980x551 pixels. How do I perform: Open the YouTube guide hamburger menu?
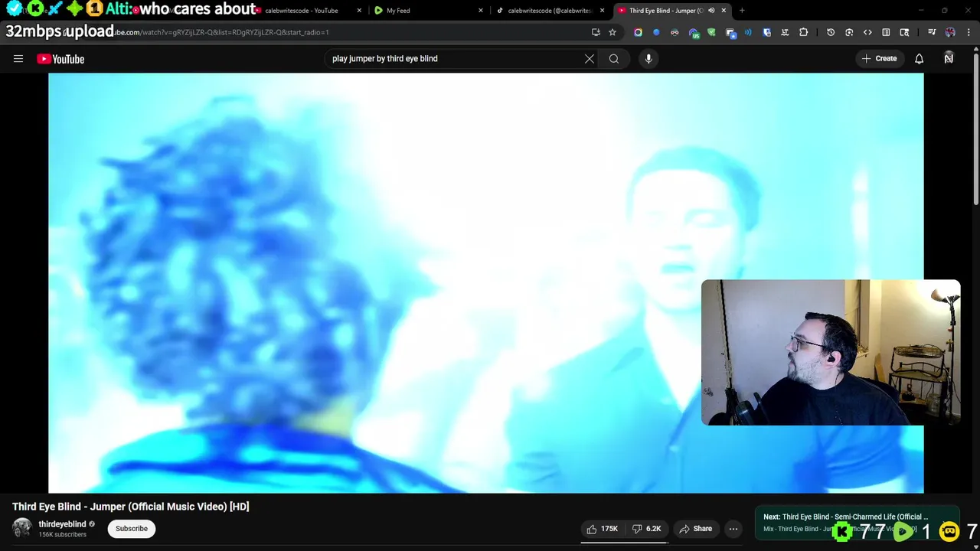click(x=18, y=58)
